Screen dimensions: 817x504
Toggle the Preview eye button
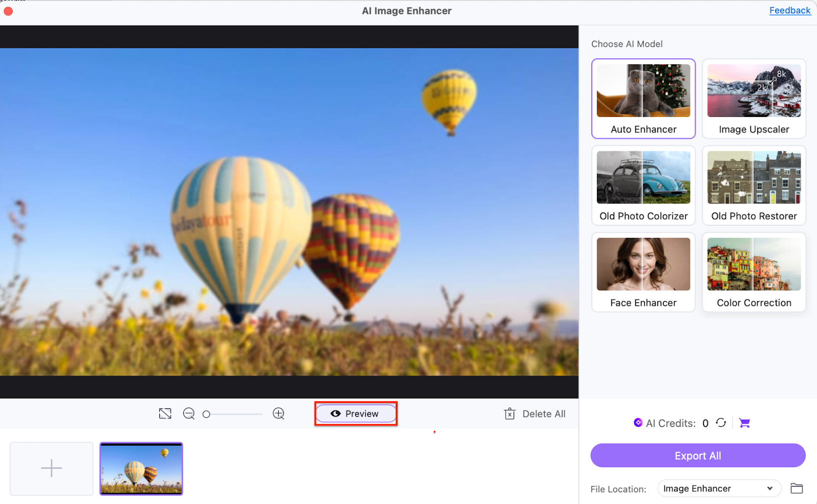pos(356,414)
